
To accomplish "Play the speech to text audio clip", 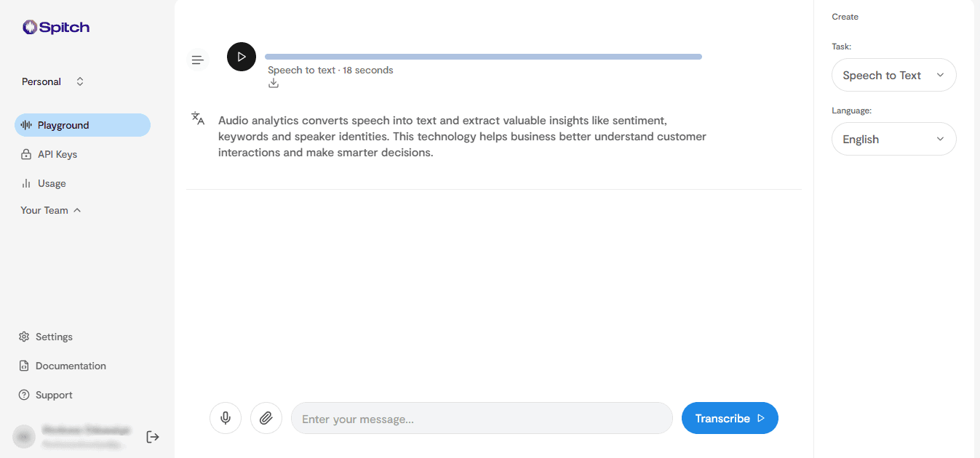I will coord(242,57).
